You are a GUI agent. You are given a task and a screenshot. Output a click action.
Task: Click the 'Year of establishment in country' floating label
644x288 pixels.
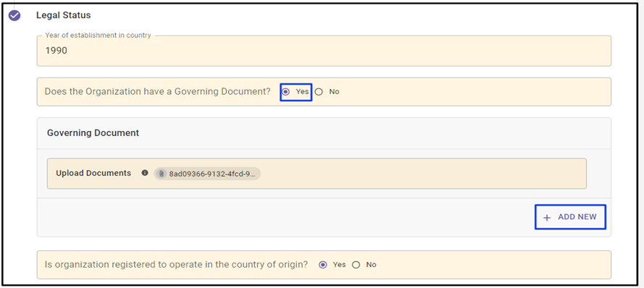[x=99, y=35]
